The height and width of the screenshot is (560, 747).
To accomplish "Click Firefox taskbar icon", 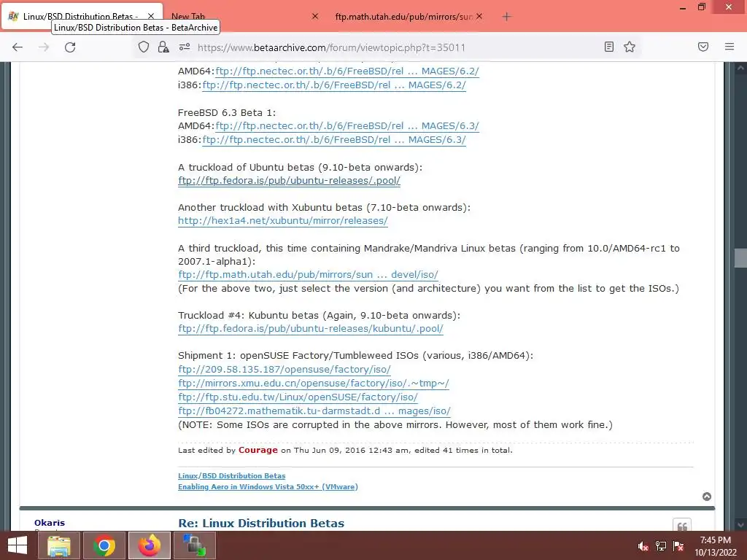I will click(149, 545).
